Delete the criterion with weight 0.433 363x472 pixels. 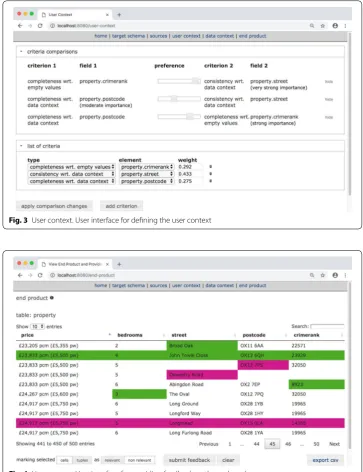point(210,174)
